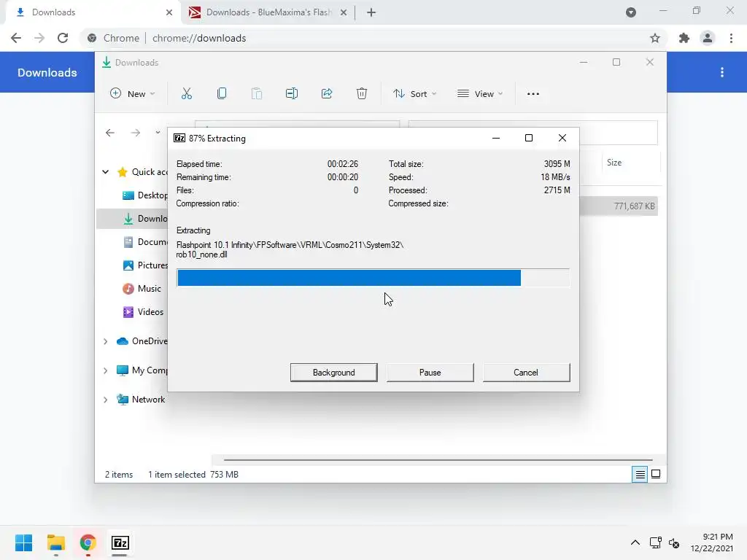747x560 pixels.
Task: Collapse the Quick access tree node
Action: click(106, 172)
